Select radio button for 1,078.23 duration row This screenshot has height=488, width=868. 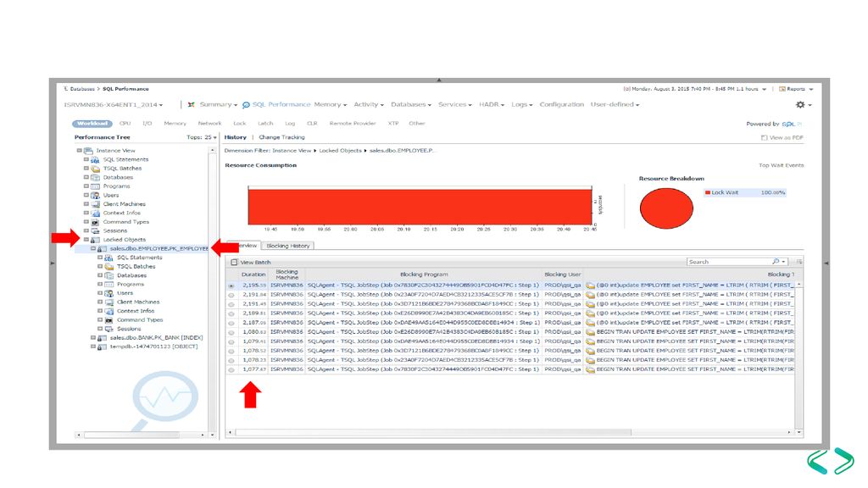(231, 360)
